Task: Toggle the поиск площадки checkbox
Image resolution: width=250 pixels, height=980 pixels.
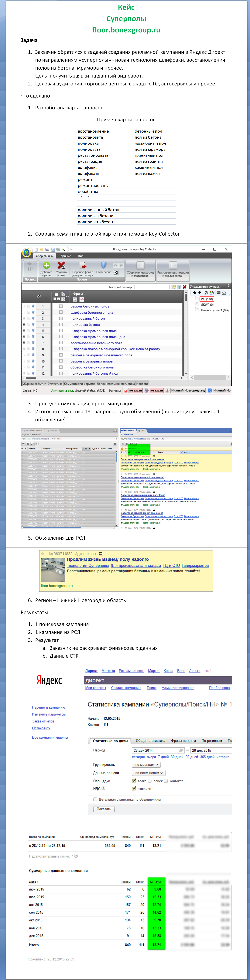Action: [x=149, y=781]
